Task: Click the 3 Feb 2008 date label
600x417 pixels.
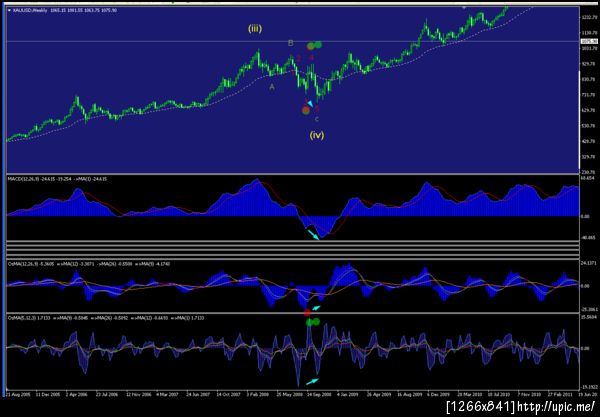Action: [258, 394]
